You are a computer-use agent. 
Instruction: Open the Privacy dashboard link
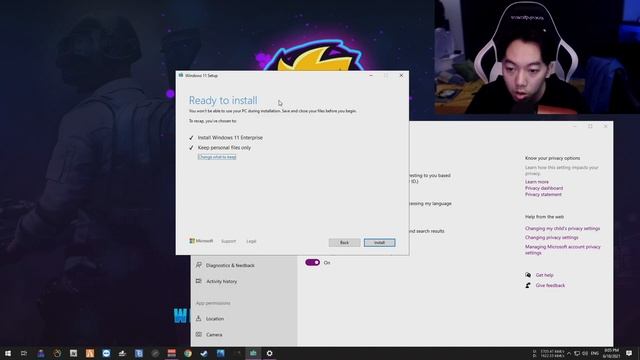[x=544, y=188]
